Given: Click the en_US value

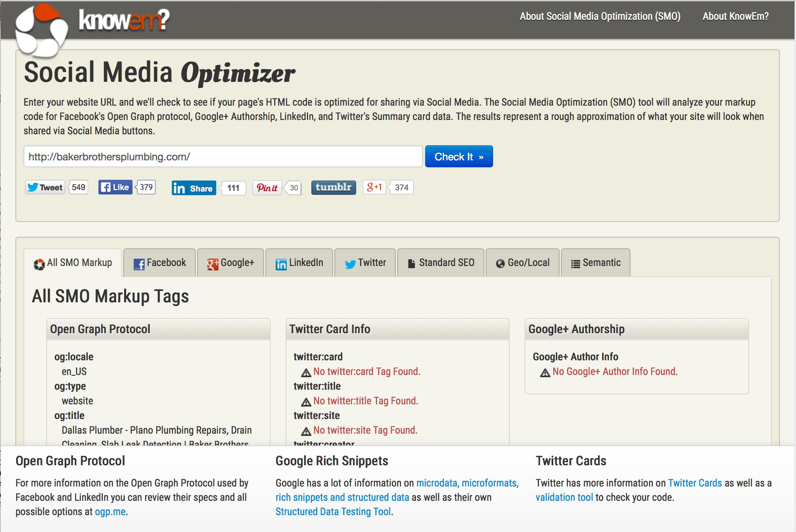Looking at the screenshot, I should pos(74,371).
